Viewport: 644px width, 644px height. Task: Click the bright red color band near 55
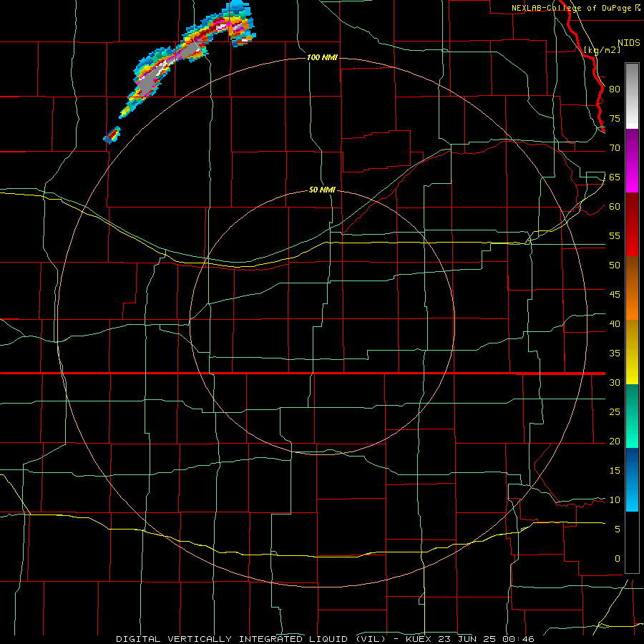[632, 240]
